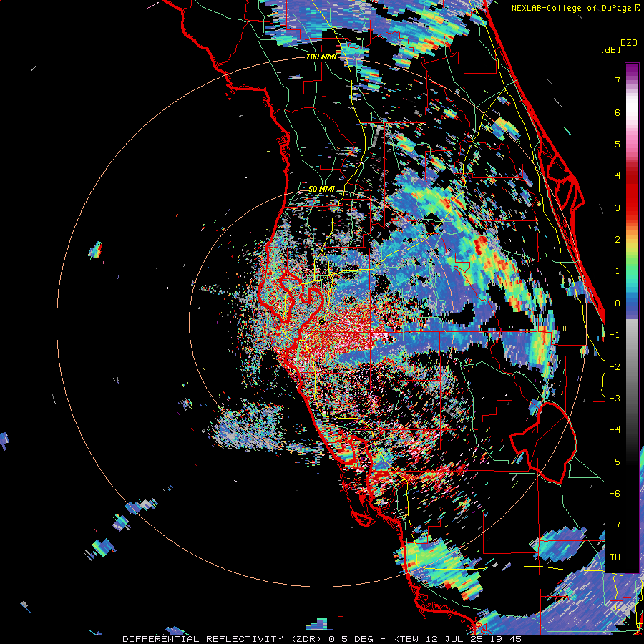Click the 1 value on ZDR scale

[x=618, y=271]
